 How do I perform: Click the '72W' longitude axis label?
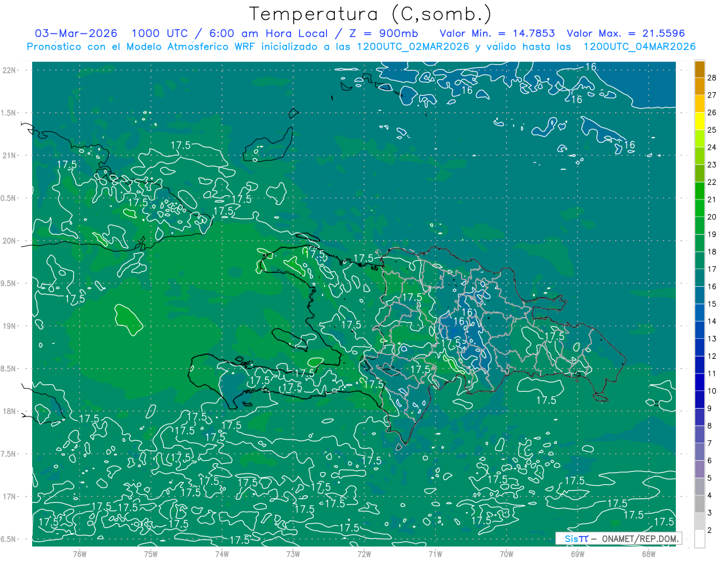click(364, 554)
